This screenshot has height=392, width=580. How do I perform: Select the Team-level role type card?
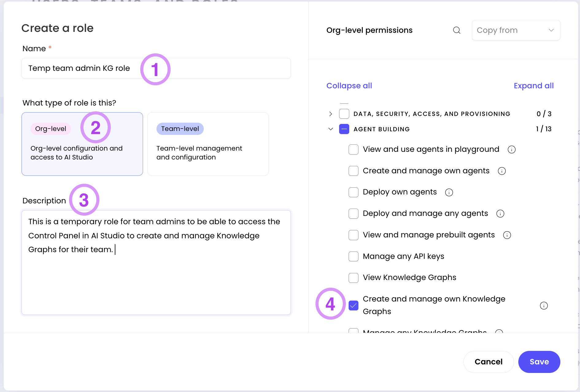[x=208, y=144]
